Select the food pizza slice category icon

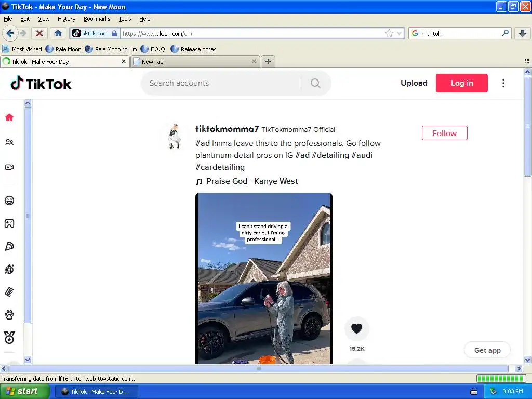9,246
